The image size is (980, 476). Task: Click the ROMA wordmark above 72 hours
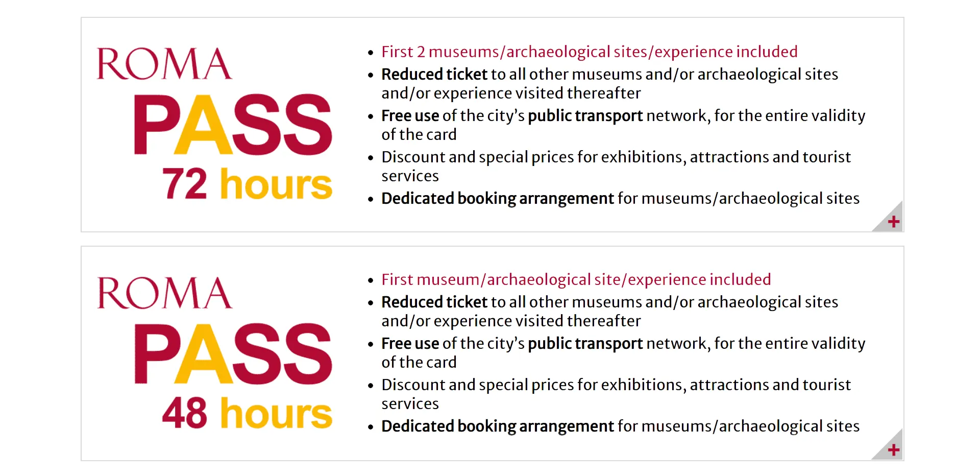pyautogui.click(x=164, y=64)
